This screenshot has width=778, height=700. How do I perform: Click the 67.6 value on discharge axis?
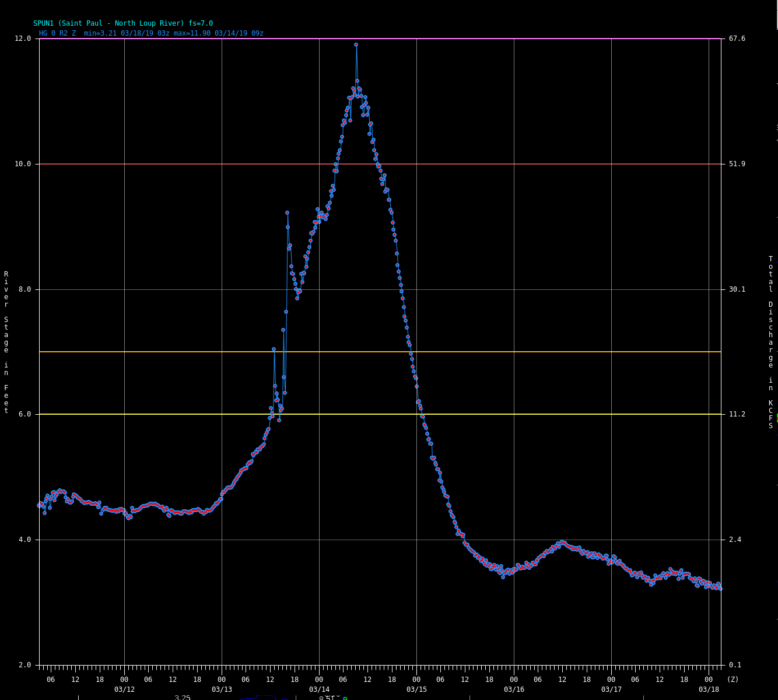click(x=737, y=38)
